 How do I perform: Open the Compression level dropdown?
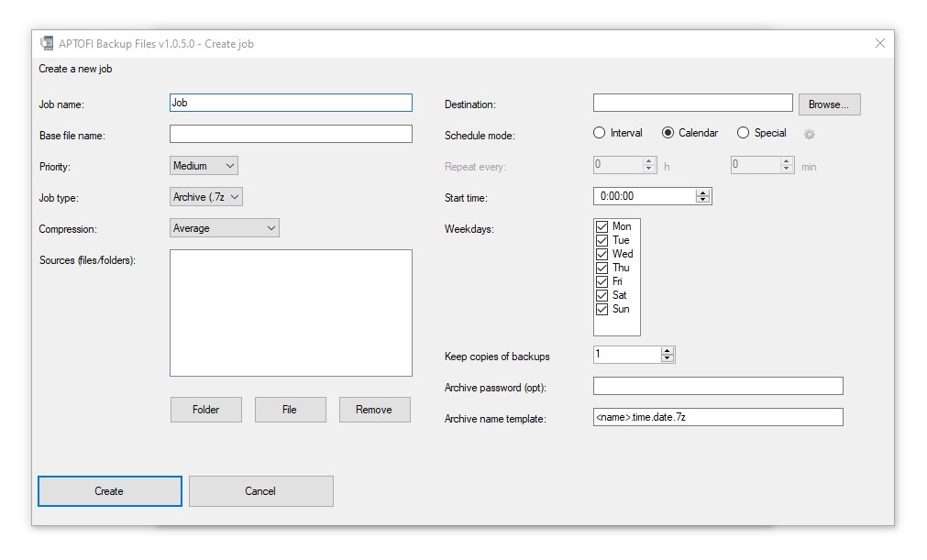[x=225, y=228]
